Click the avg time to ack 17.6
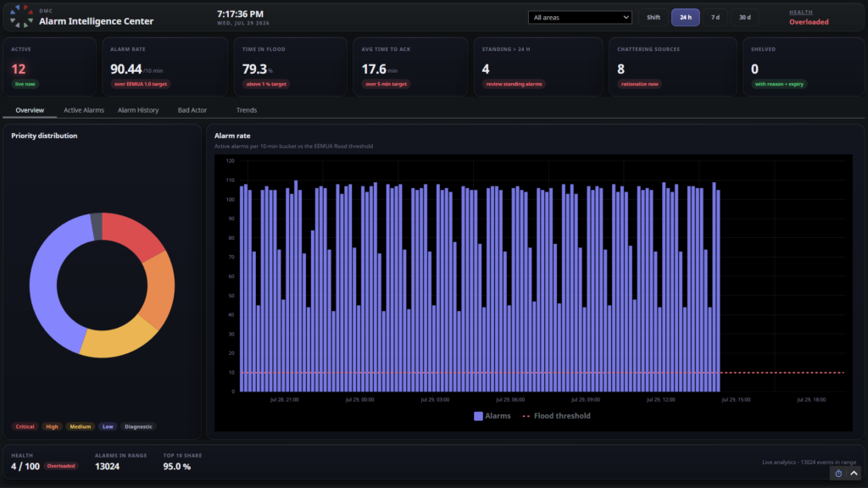This screenshot has width=868, height=488. point(374,69)
